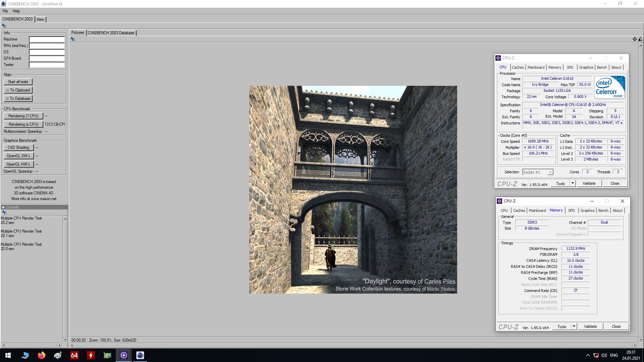Viewport: 644px width, 362px height.
Task: Click the 1313 CB-CPU score text
Action: click(x=55, y=124)
